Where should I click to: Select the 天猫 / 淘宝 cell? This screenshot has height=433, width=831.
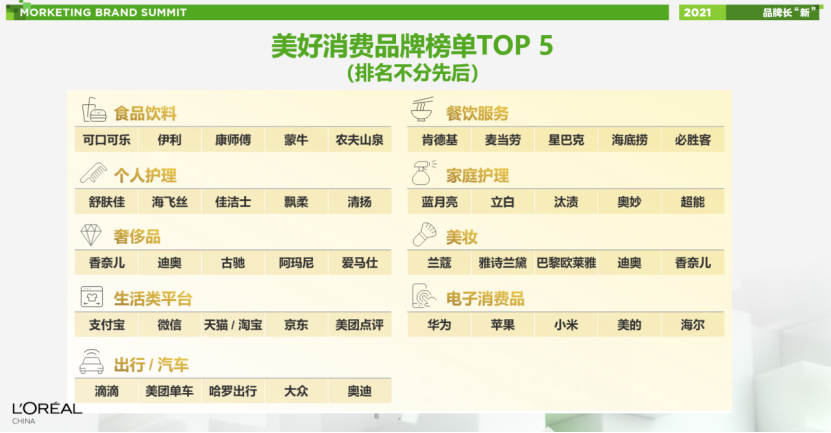pyautogui.click(x=233, y=325)
